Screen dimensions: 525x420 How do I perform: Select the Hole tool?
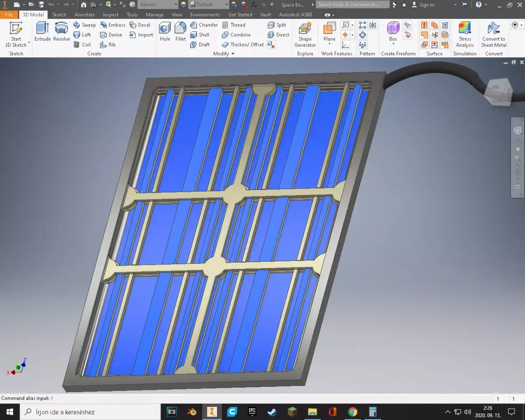coord(165,32)
